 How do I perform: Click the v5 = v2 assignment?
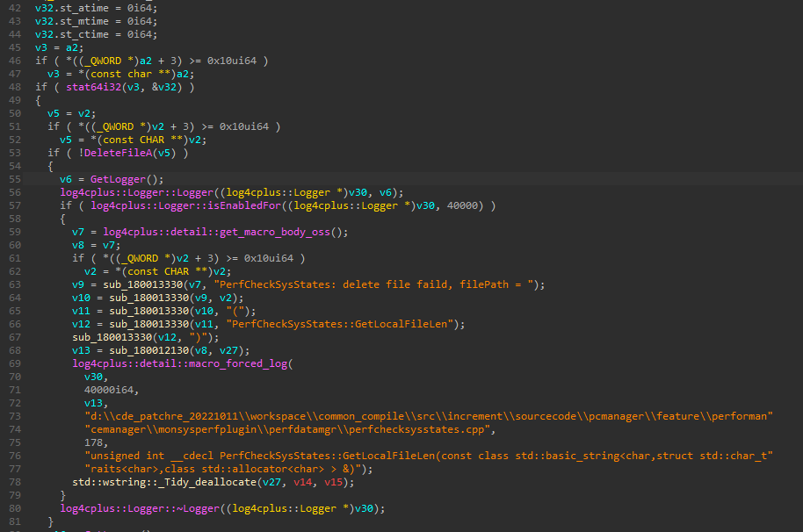(71, 113)
